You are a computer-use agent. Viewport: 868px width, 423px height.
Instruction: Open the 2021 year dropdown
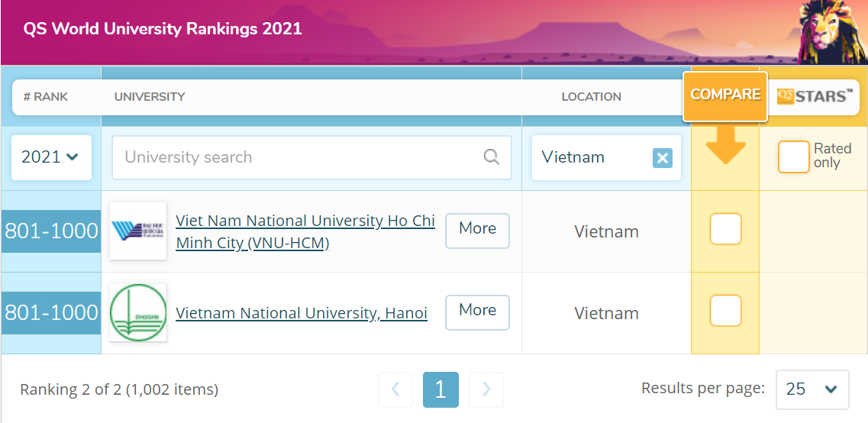[x=51, y=157]
